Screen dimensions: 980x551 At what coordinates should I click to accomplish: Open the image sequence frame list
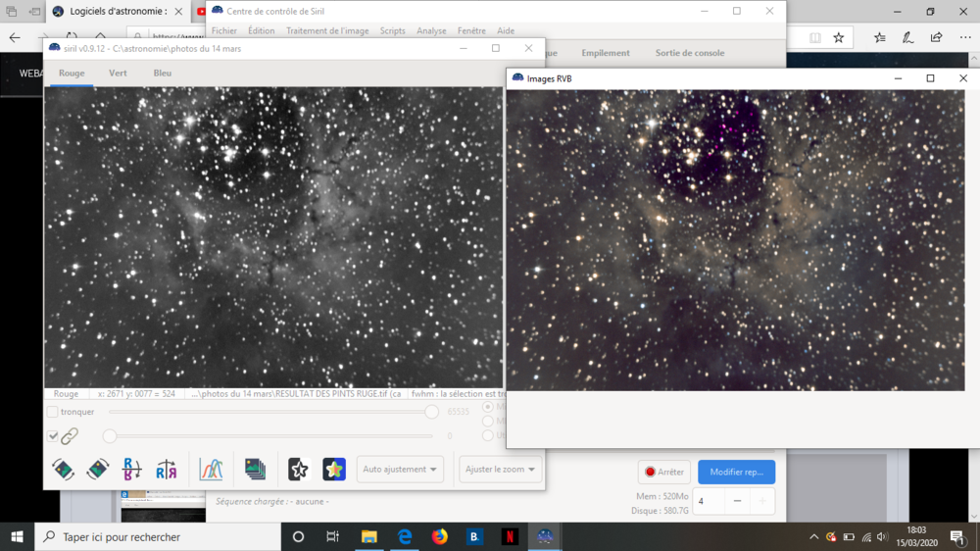tap(255, 469)
